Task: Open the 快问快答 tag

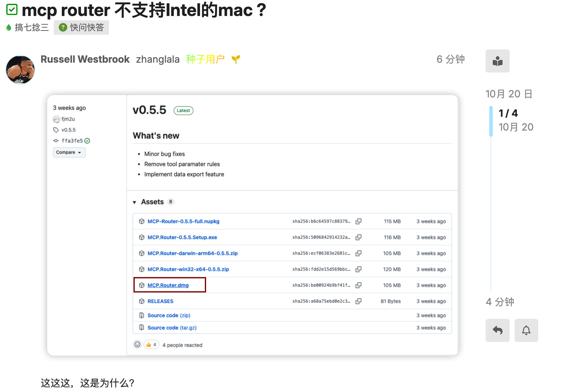Action: (x=81, y=28)
